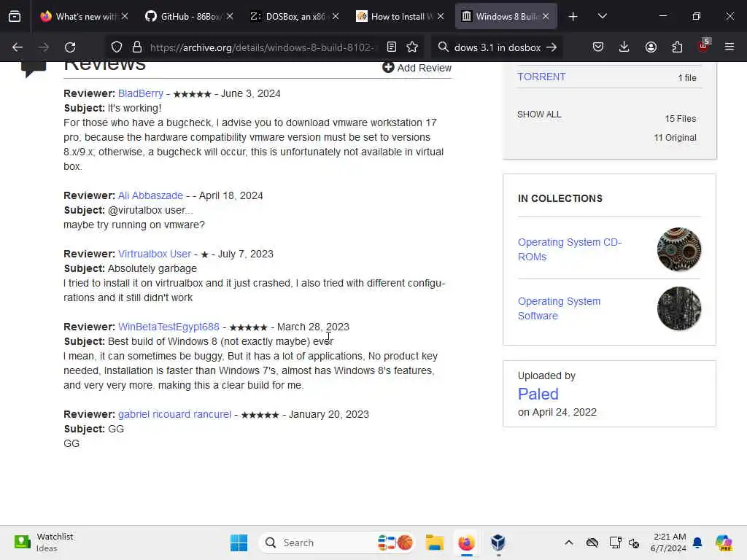The height and width of the screenshot is (560, 747).
Task: Click the display connect tray icon
Action: click(615, 542)
